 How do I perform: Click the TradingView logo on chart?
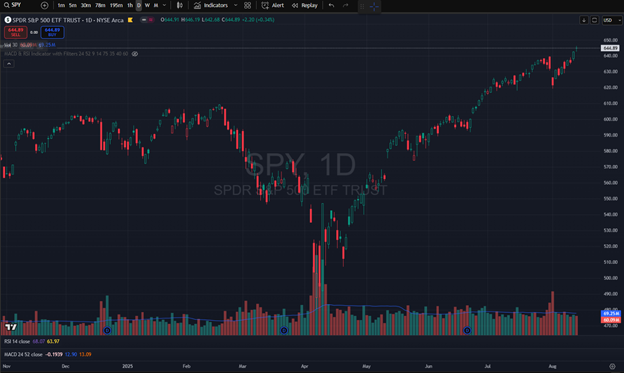[x=11, y=327]
